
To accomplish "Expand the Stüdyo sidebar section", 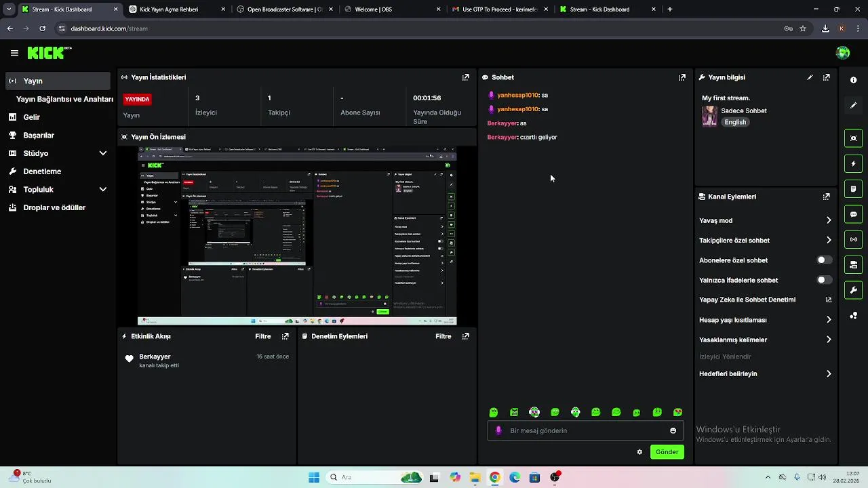I will pyautogui.click(x=103, y=153).
